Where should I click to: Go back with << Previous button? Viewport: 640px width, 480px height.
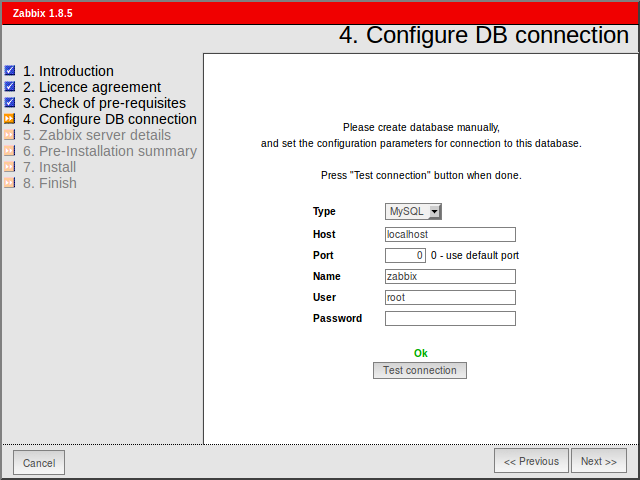(x=531, y=461)
